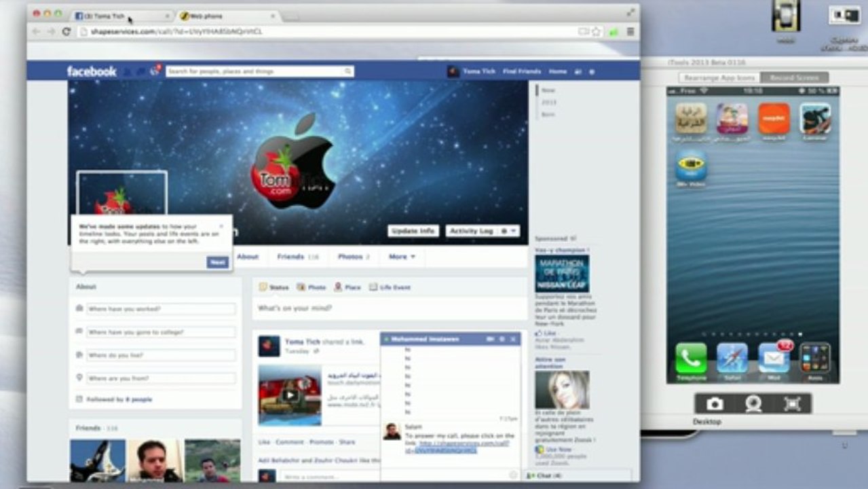Image resolution: width=868 pixels, height=489 pixels.
Task: Open Mail app with red badge on iPhone
Action: point(774,359)
